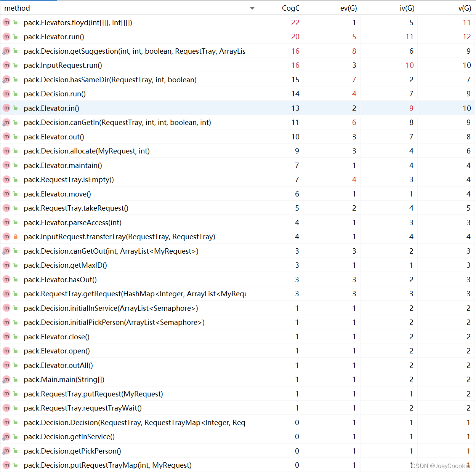Click public lock icon for pack.RequestTray.getRequest row

pyautogui.click(x=15, y=294)
